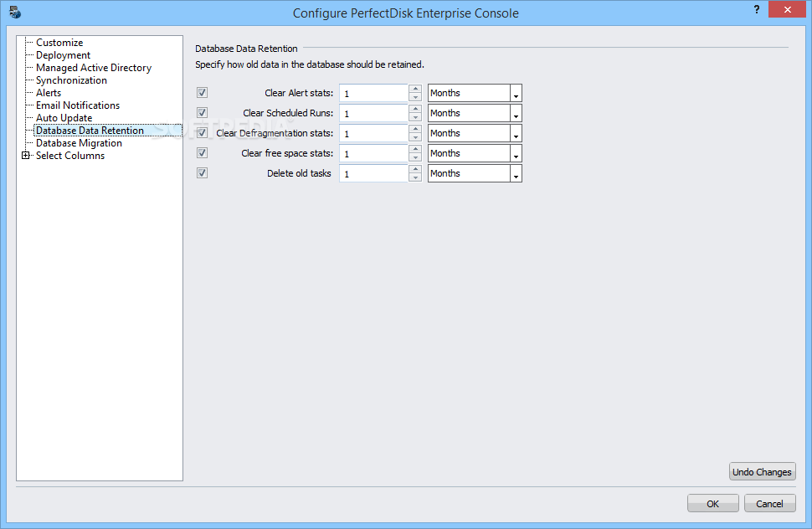
Task: Toggle the Clear Scheduled Runs checkbox
Action: [202, 113]
